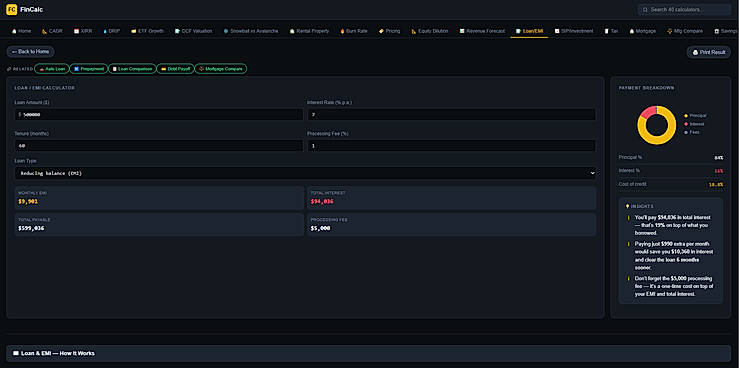Click the yellow Principal legend swatch
This screenshot has width=739, height=368.
(x=685, y=115)
